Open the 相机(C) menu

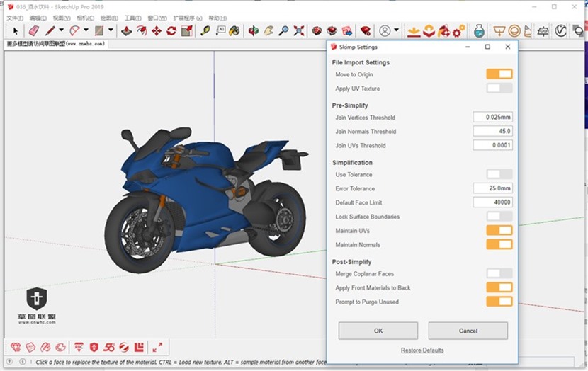pyautogui.click(x=86, y=18)
